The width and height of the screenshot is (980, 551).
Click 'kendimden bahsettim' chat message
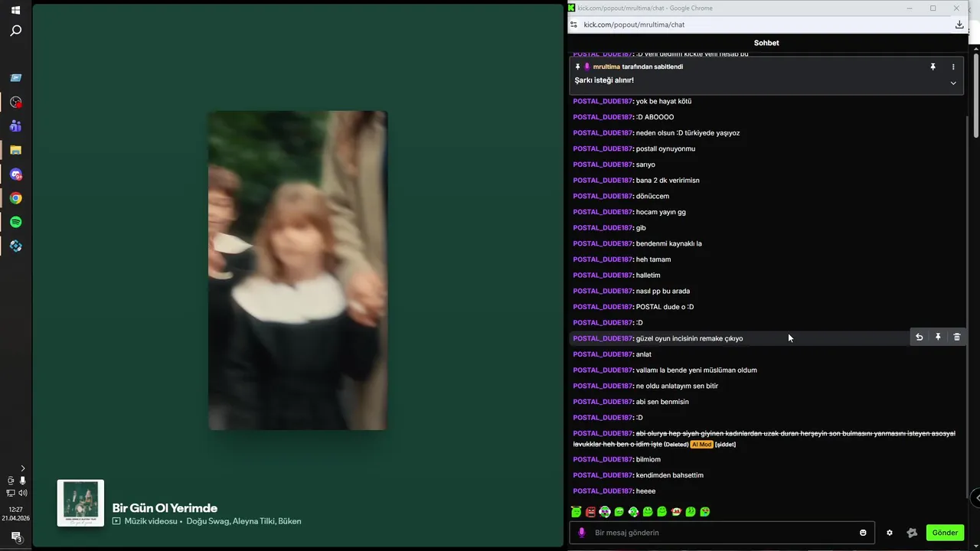tap(670, 475)
